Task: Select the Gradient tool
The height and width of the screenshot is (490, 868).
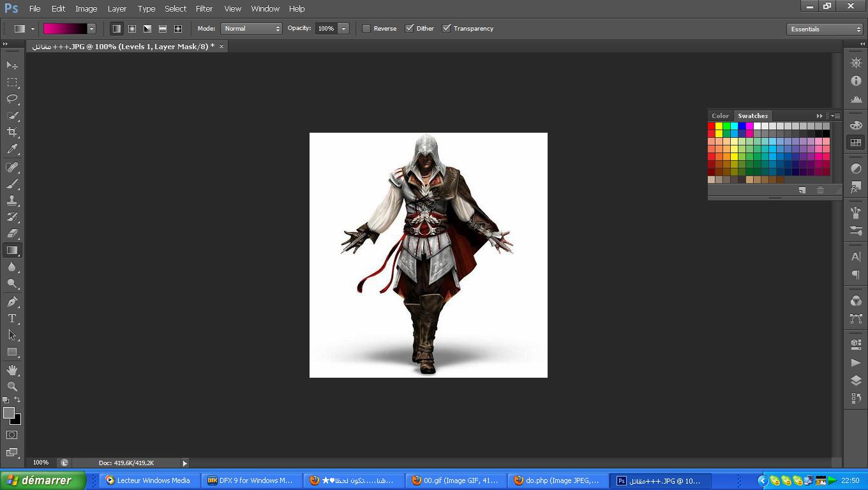Action: 12,250
